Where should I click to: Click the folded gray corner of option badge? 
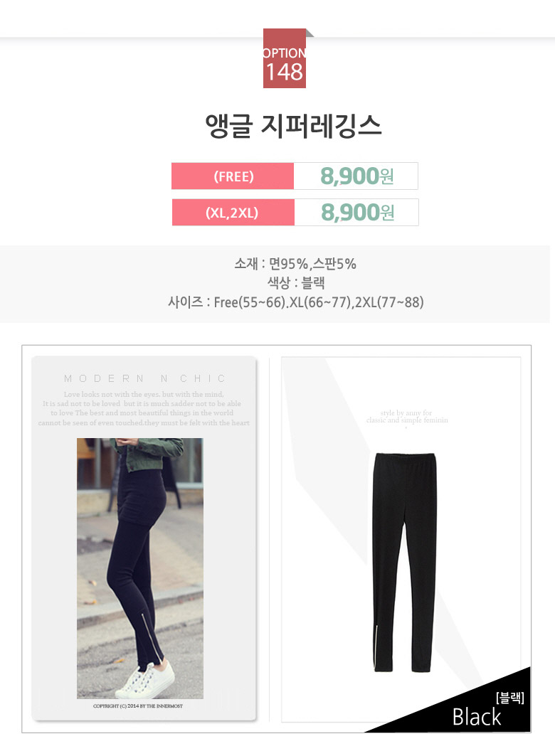(x=310, y=33)
